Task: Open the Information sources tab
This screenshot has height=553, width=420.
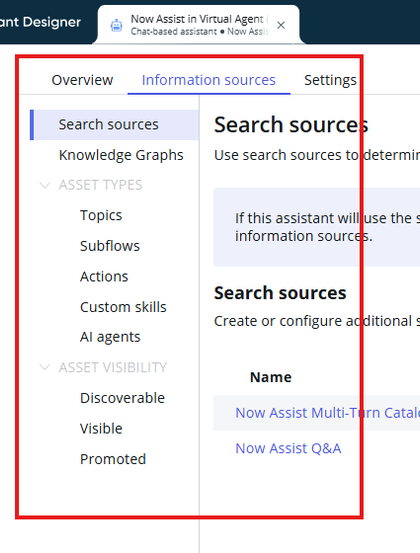Action: (208, 80)
